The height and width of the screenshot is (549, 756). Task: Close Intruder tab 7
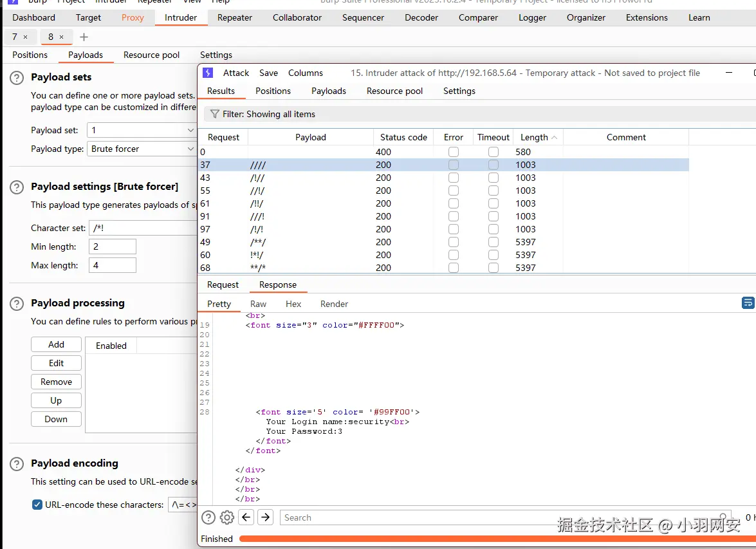[26, 37]
